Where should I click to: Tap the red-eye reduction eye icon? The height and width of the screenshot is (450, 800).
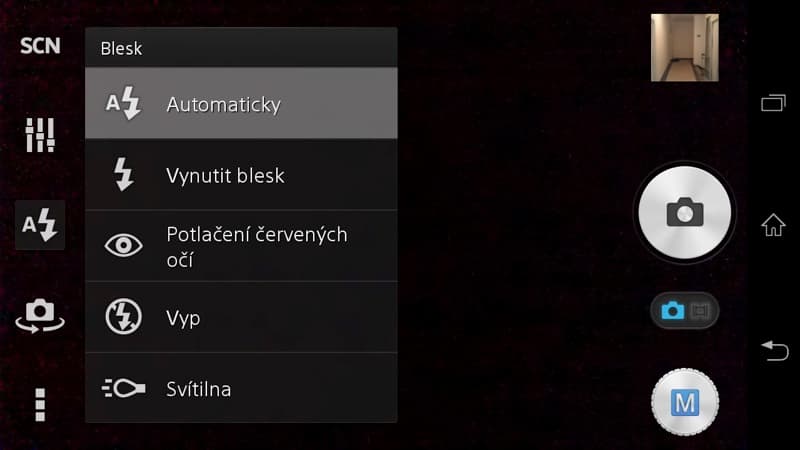pyautogui.click(x=124, y=246)
